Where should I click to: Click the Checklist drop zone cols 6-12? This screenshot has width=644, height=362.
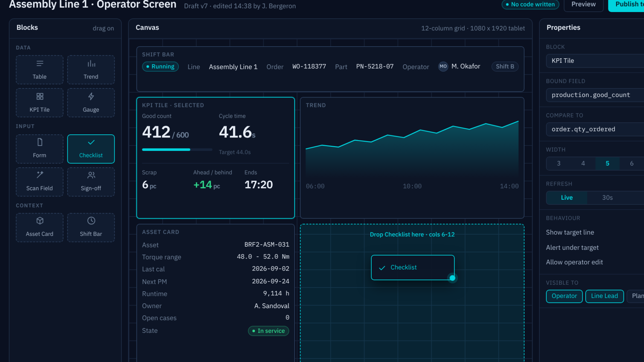412,293
